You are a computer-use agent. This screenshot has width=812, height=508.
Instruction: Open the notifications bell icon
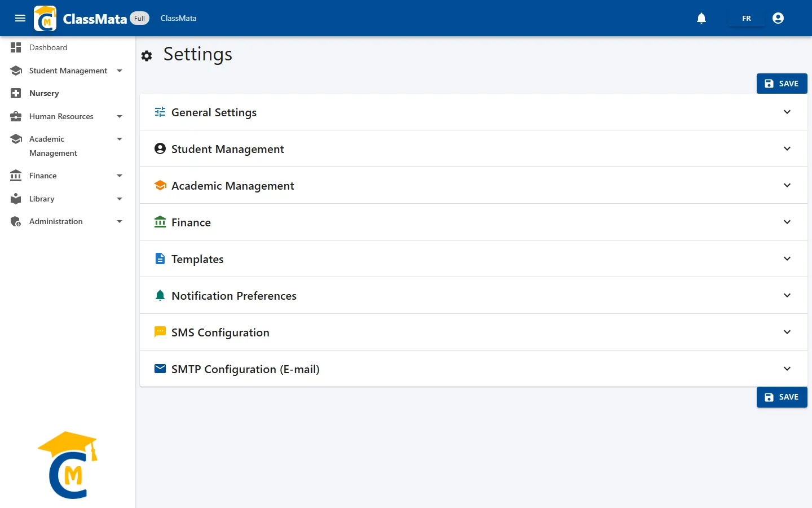coord(701,18)
